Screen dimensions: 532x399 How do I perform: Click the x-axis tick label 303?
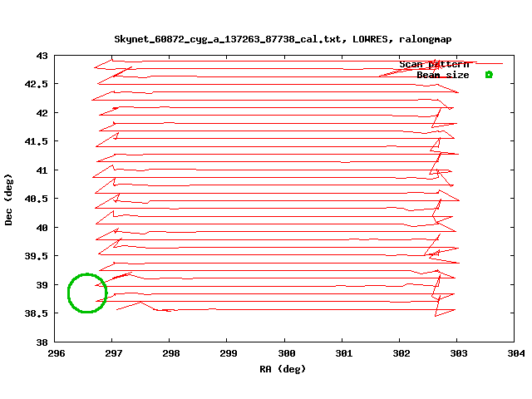(x=459, y=353)
